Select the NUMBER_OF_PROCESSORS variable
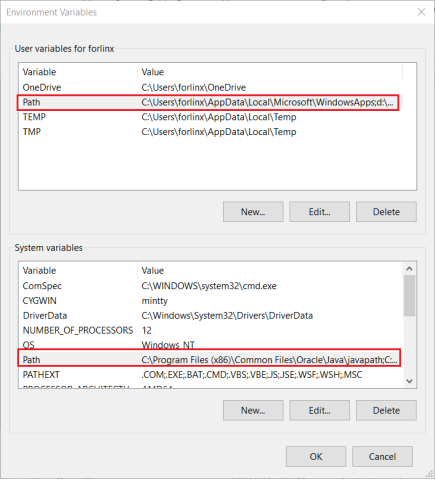The height and width of the screenshot is (480, 436). click(x=210, y=330)
